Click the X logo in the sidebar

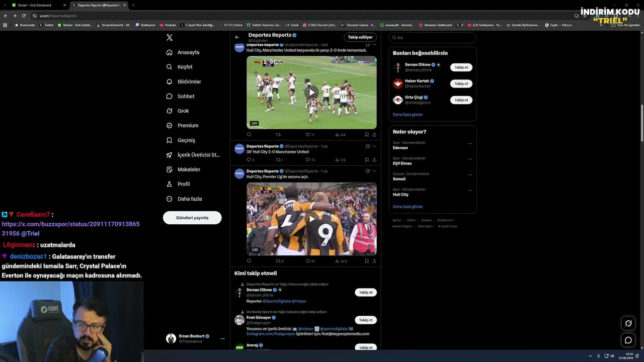170,38
